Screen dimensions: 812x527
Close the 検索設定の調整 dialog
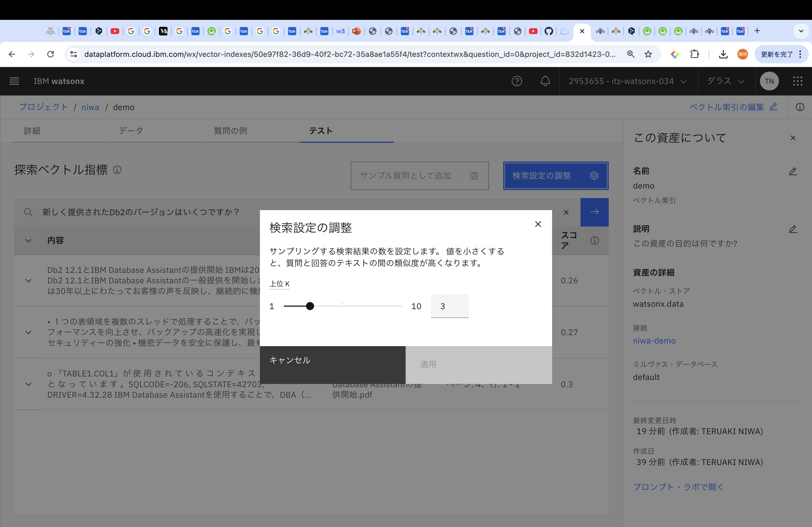pyautogui.click(x=538, y=224)
